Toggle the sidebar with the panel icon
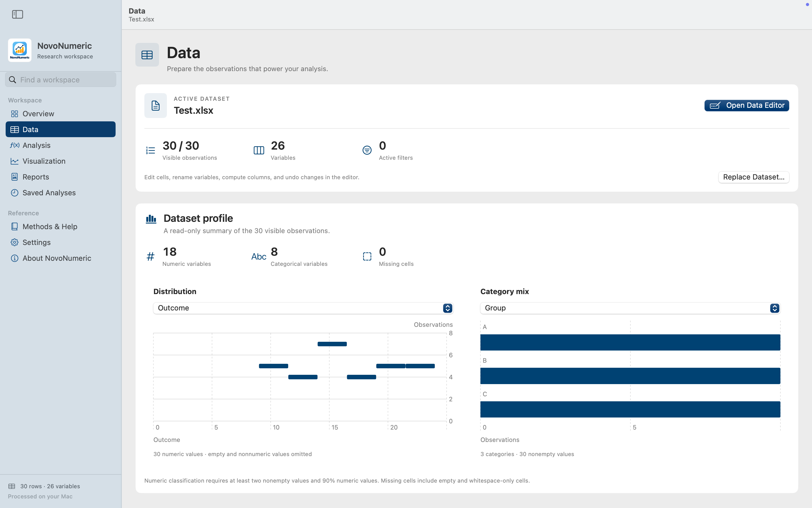This screenshot has height=508, width=812. 17,14
